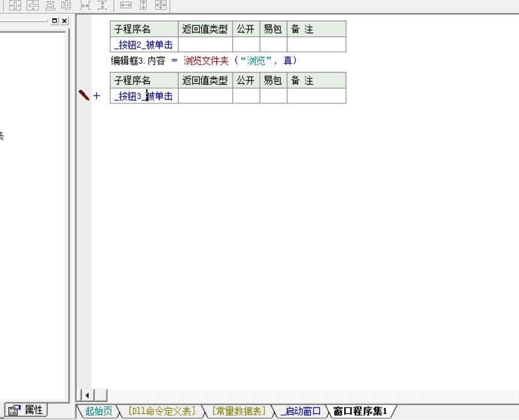
Task: Click 备注 cell in _按钮2_被单击 row
Action: 317,44
